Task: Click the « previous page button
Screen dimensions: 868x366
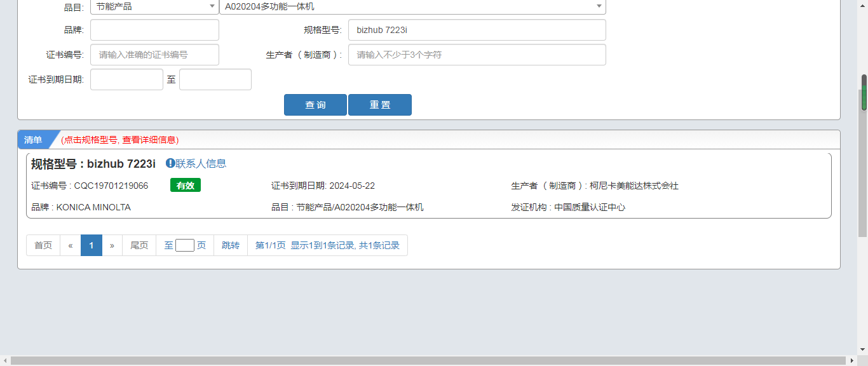Action: click(x=71, y=245)
